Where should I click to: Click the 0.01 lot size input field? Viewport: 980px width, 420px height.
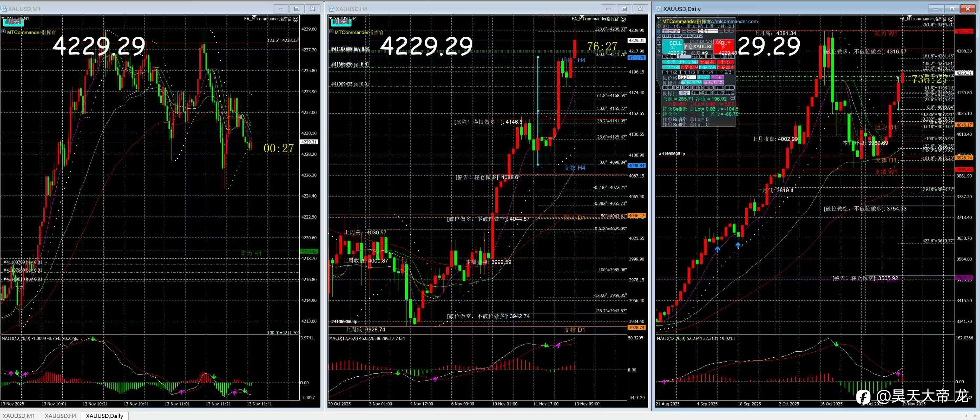[x=708, y=31]
